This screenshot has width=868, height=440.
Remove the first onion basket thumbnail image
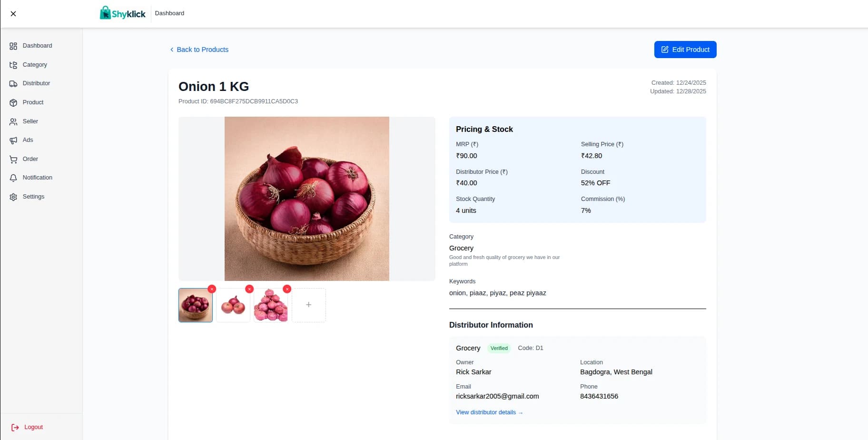212,289
